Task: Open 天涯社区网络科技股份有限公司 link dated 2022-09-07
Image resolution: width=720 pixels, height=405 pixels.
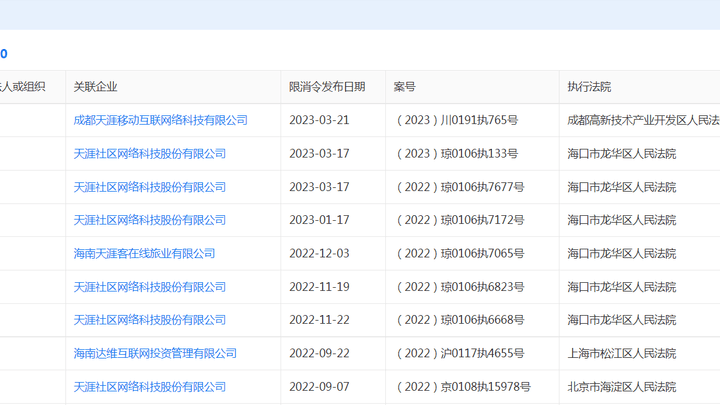Action: click(150, 387)
